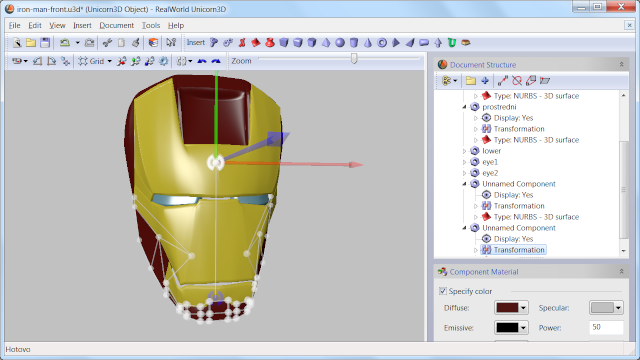Open the Emissive color dropdown

(x=523, y=327)
